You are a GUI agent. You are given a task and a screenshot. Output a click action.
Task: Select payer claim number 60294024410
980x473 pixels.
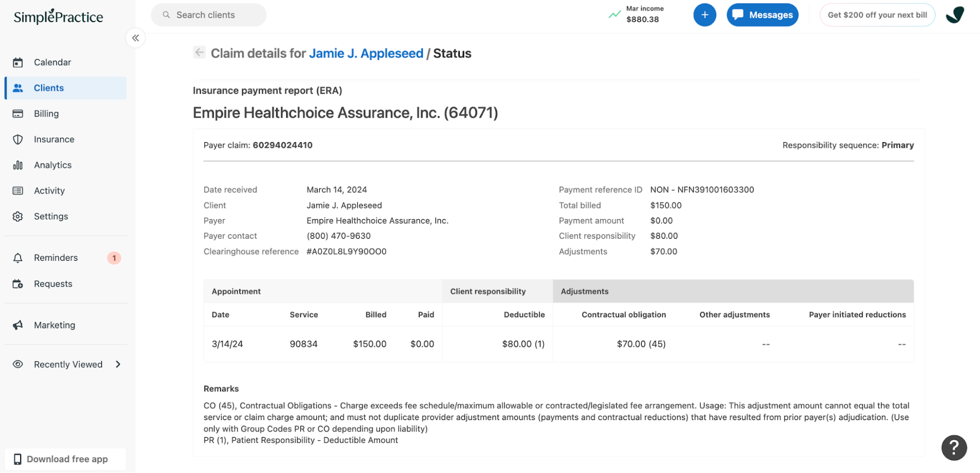[282, 145]
